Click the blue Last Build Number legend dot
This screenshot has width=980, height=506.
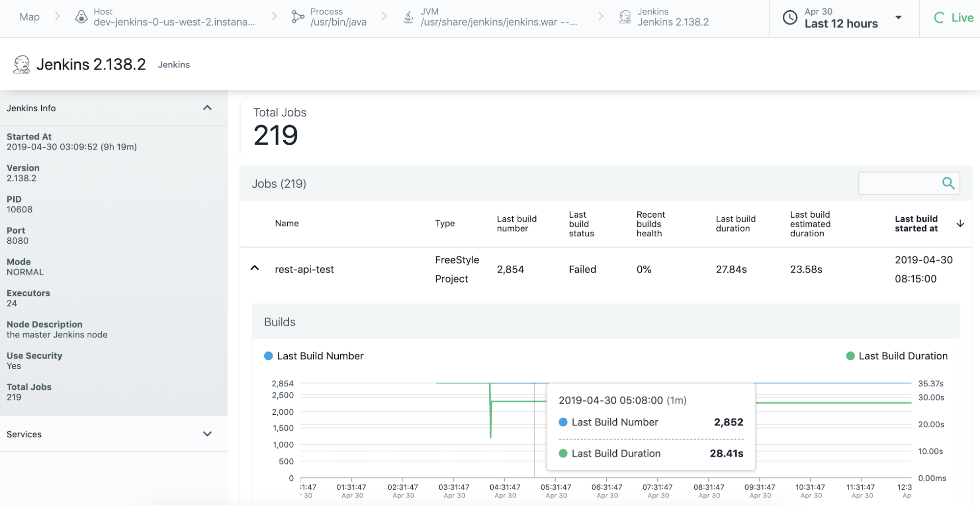click(268, 356)
